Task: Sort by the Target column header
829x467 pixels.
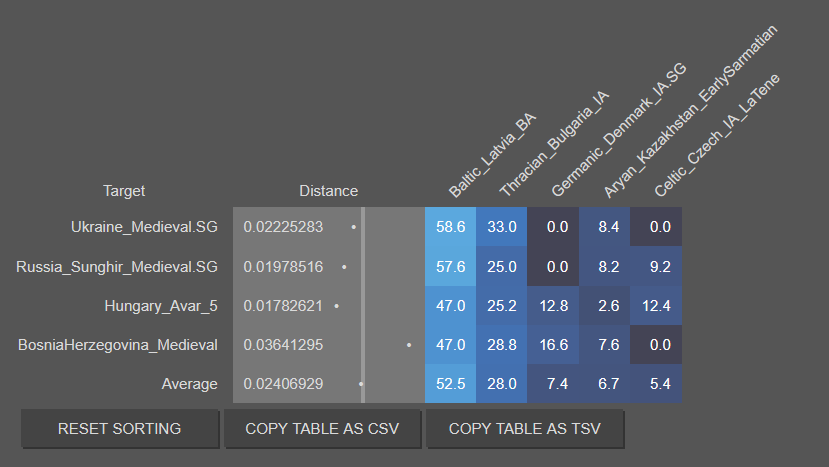Action: tap(124, 191)
